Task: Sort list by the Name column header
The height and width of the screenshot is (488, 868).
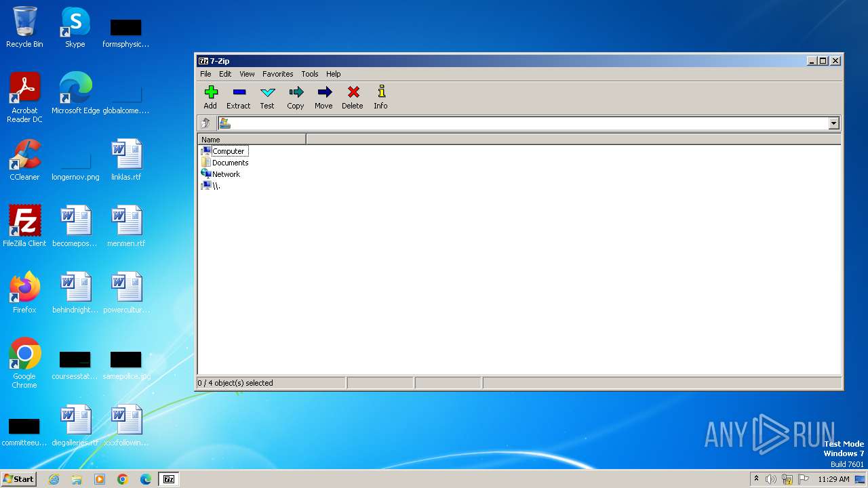Action: pyautogui.click(x=252, y=140)
